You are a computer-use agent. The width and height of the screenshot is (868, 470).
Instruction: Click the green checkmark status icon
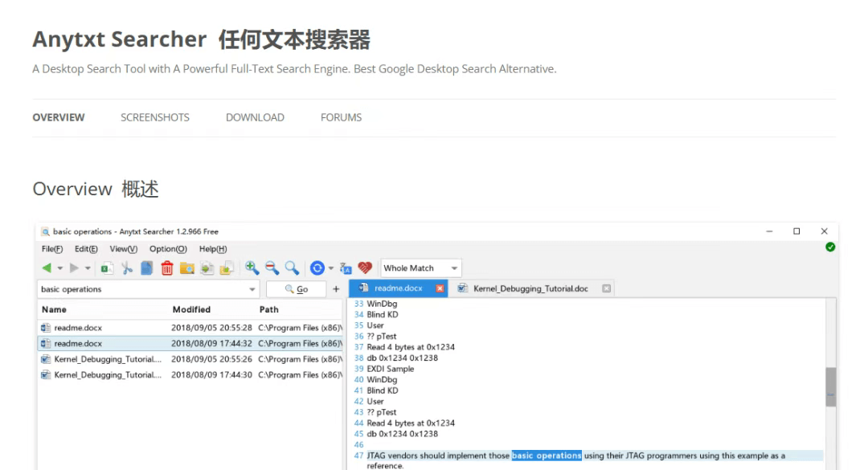[830, 247]
